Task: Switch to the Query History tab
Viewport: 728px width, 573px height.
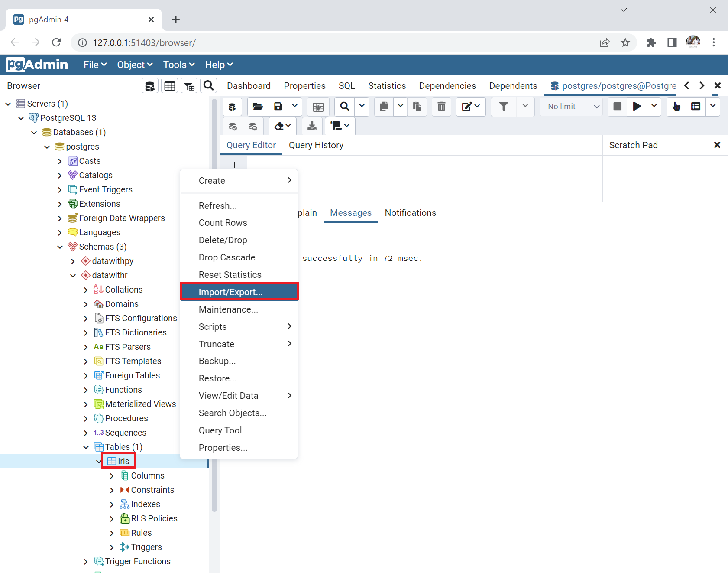Action: pos(316,145)
